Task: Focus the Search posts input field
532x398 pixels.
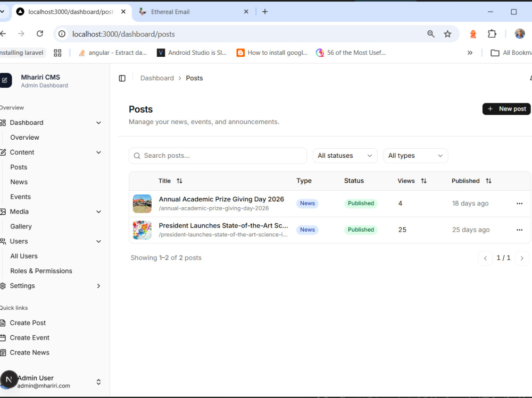Action: (218, 156)
